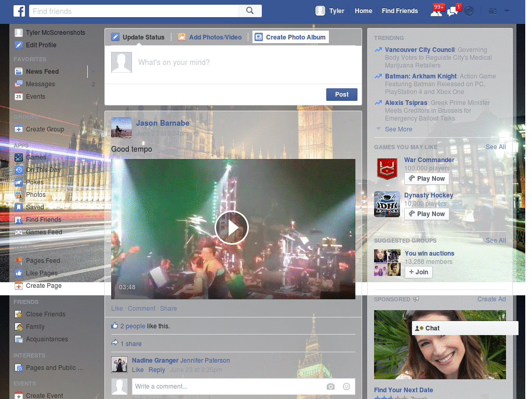Screen dimensions: 532x399
Task: Open Vancouver City Council trending topic
Action: click(420, 50)
